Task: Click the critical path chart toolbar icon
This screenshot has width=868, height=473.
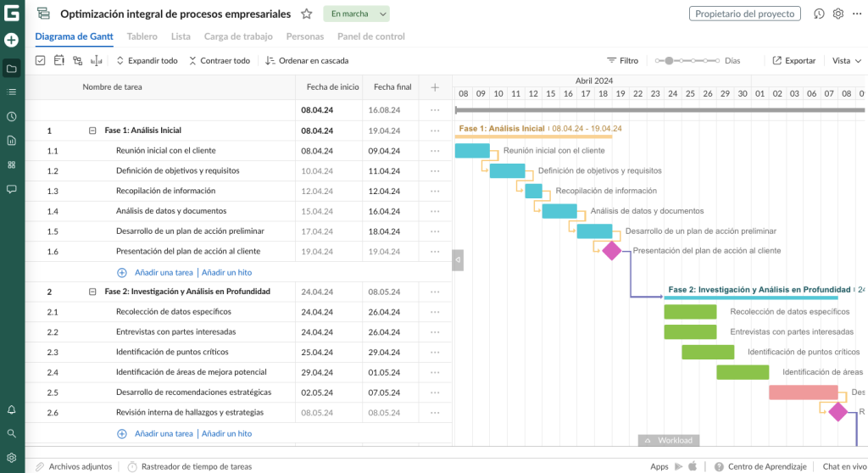Action: point(97,60)
